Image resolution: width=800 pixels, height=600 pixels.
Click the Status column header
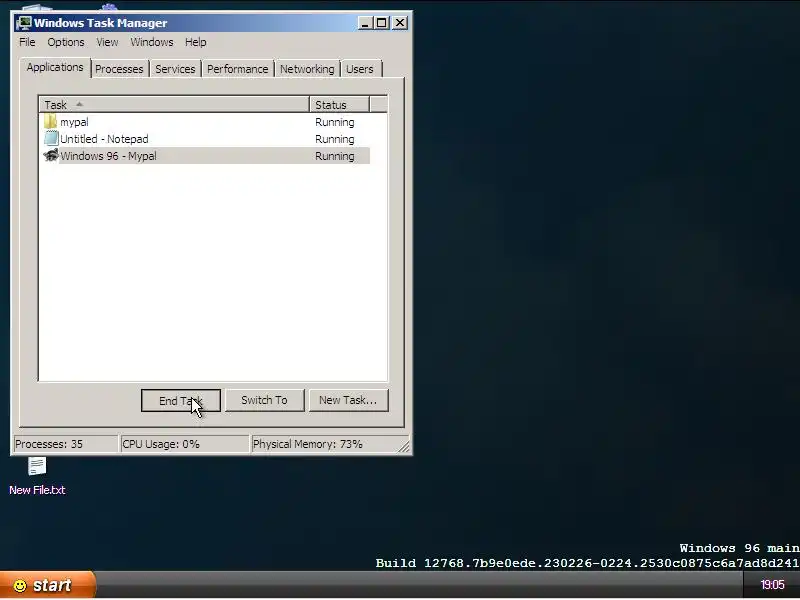(339, 105)
